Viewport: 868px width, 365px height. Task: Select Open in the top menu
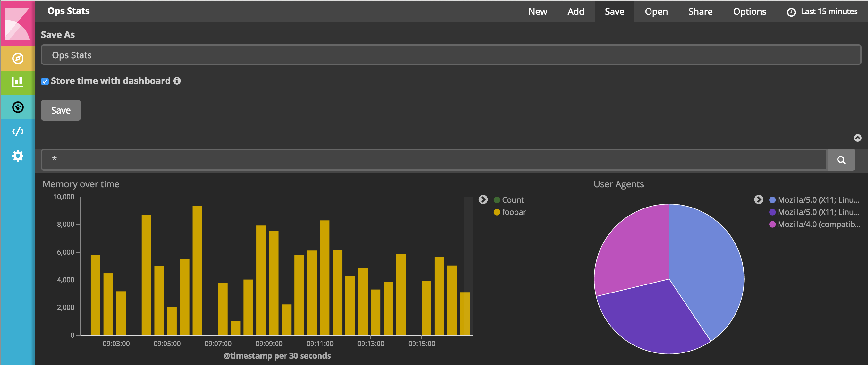pyautogui.click(x=656, y=12)
